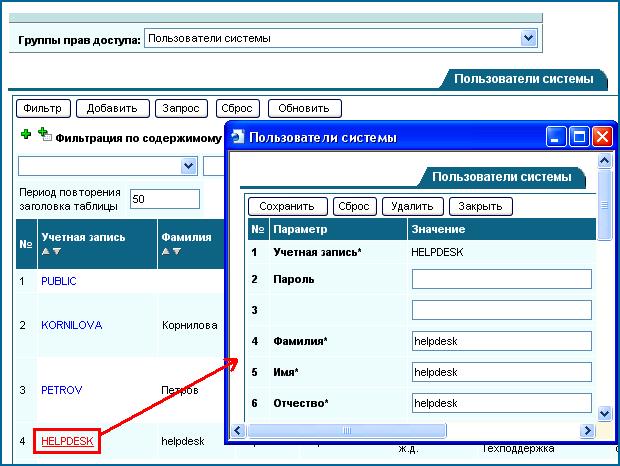Select Пользователи системы tab inside popup
Image resolution: width=620 pixels, height=466 pixels.
[501, 177]
